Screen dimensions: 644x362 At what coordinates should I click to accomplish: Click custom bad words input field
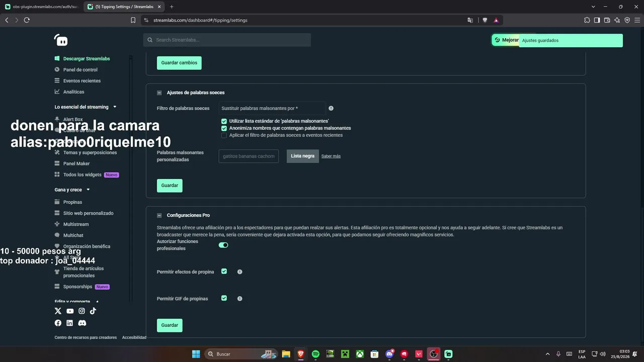coord(249,156)
